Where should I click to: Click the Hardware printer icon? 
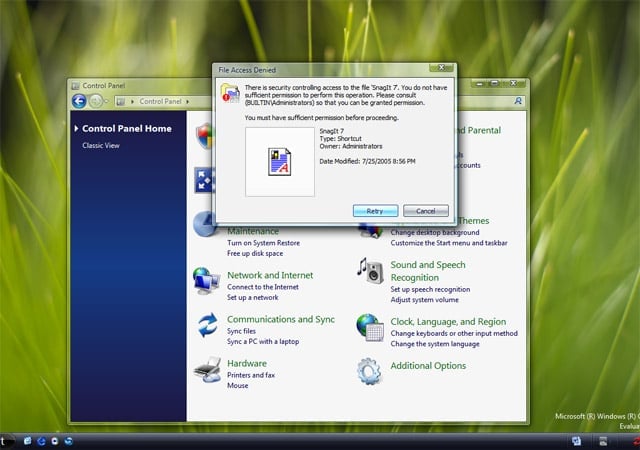207,370
